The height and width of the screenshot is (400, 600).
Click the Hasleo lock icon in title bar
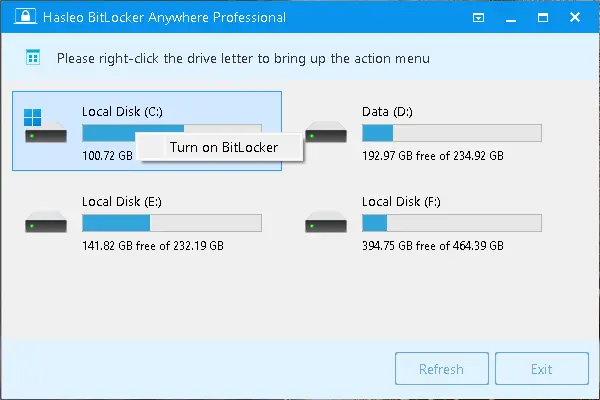pyautogui.click(x=15, y=17)
